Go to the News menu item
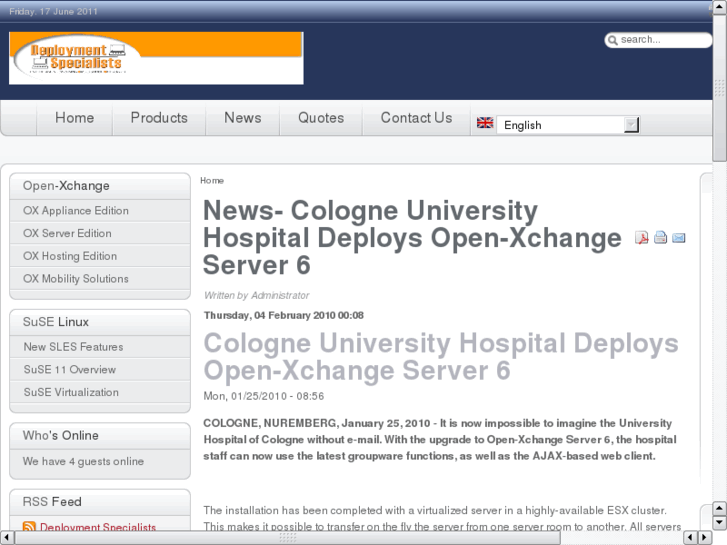 [x=242, y=118]
